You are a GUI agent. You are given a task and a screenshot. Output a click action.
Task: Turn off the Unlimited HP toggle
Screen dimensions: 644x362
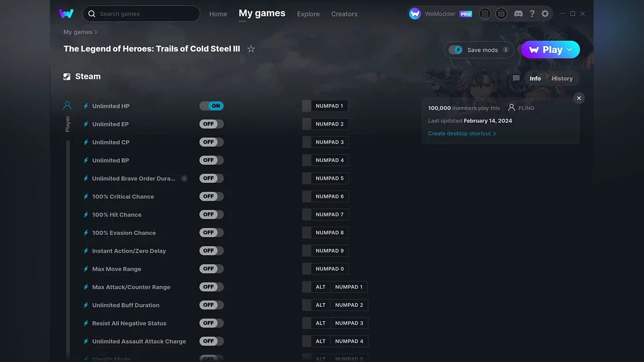pos(211,106)
